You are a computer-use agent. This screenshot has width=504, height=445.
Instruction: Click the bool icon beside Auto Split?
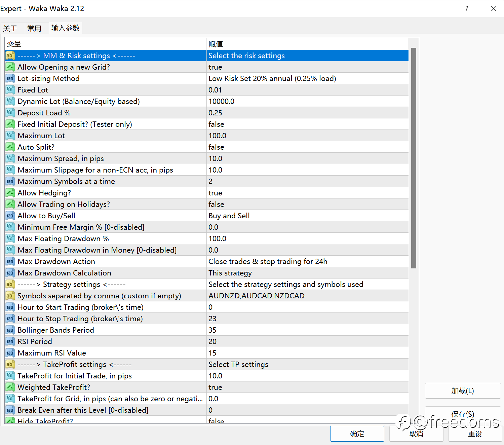pyautogui.click(x=10, y=147)
